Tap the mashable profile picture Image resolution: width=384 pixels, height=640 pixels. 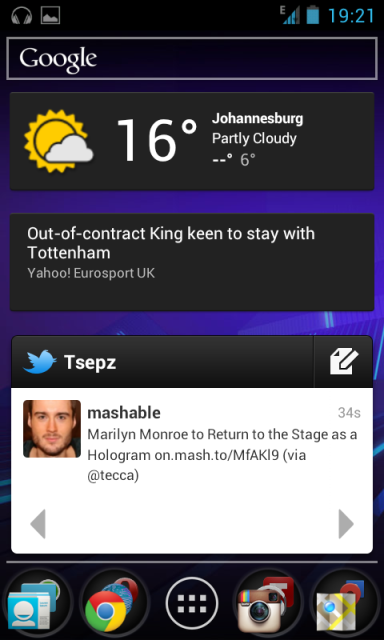point(52,429)
